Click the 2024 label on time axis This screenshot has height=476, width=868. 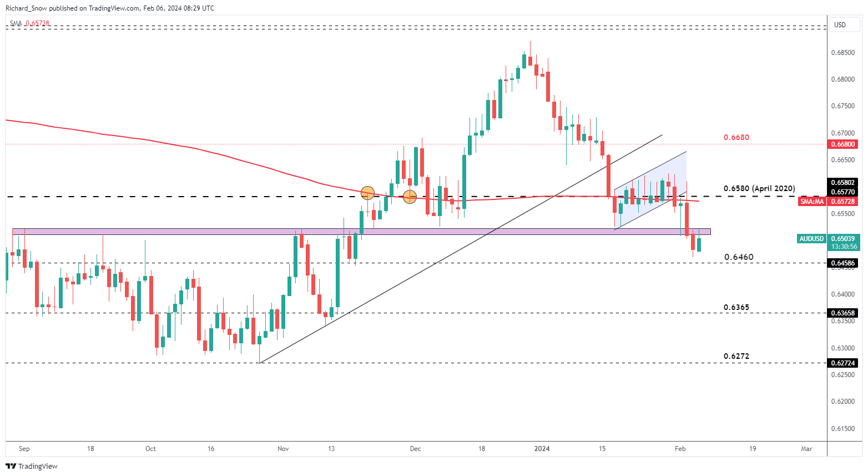pos(542,449)
